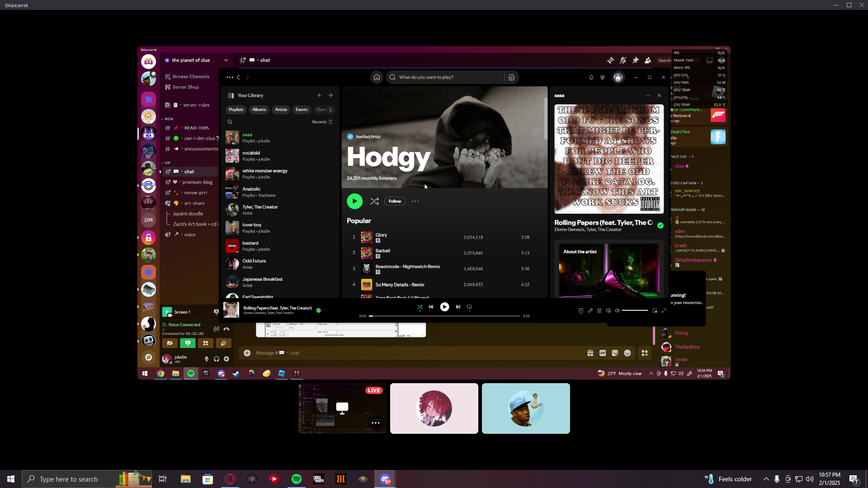Toggle repeat in Spotify player bar
The height and width of the screenshot is (488, 868).
point(469,307)
